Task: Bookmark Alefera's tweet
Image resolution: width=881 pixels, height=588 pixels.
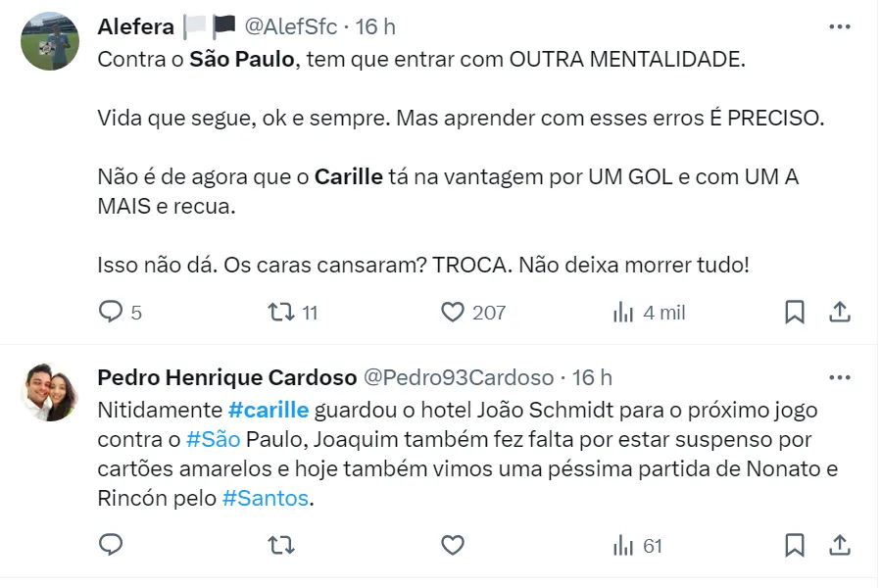Action: point(795,313)
